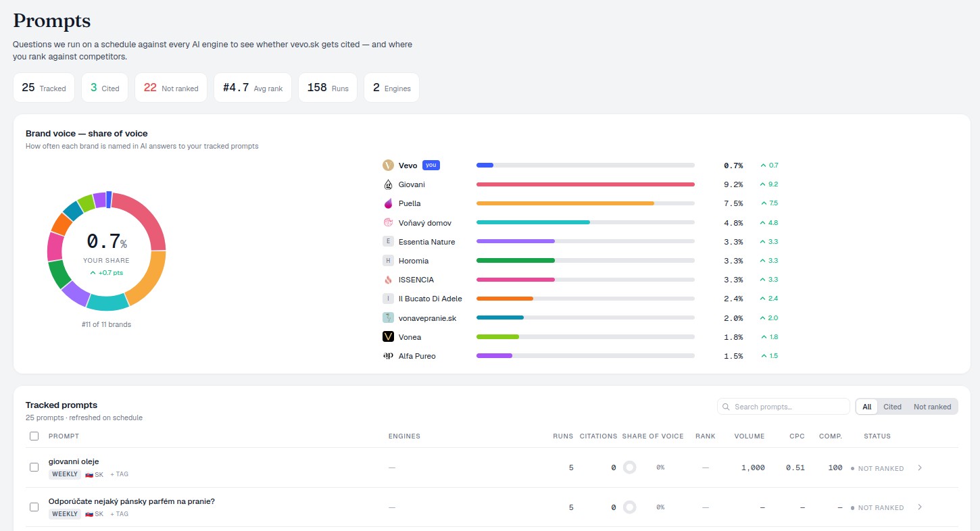Viewport: 980px width, 531px height.
Task: Check the Odporúčate nejaký pánsky parfém checkbox
Action: (x=34, y=507)
